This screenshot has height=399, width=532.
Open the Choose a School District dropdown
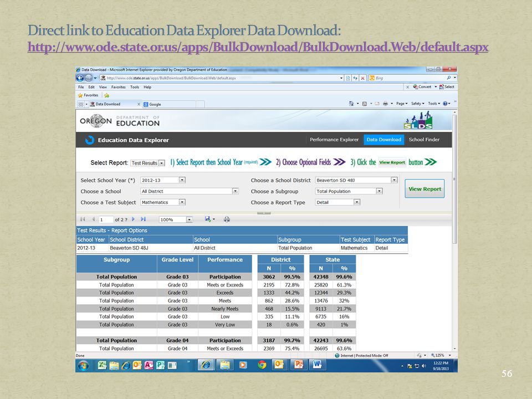(394, 180)
